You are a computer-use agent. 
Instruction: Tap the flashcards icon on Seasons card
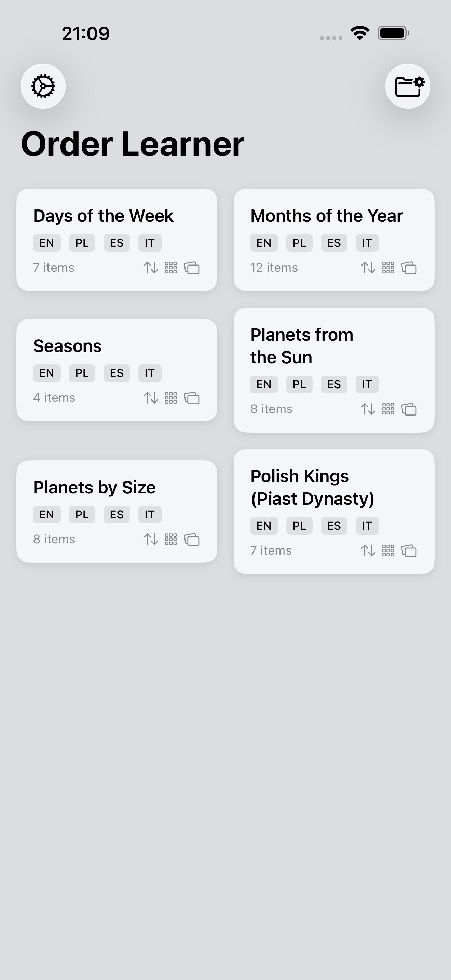[x=192, y=398]
